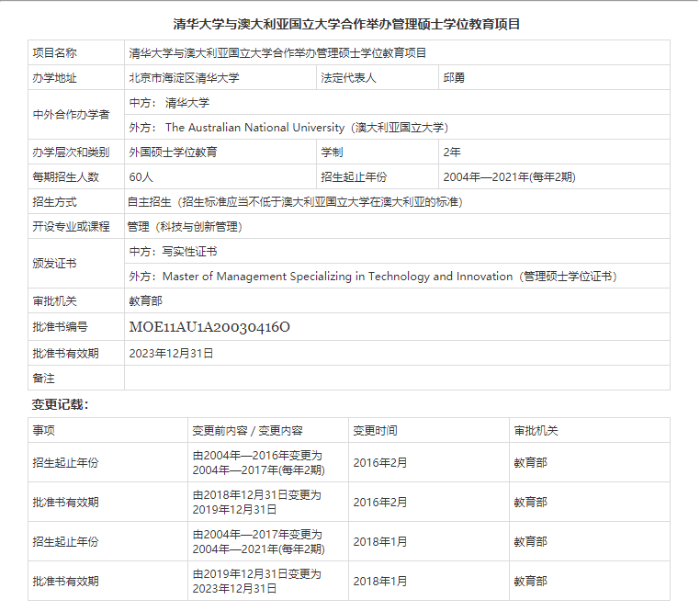Click change entry 由2019年12月31日变更为 2023年12月31日

point(256,582)
